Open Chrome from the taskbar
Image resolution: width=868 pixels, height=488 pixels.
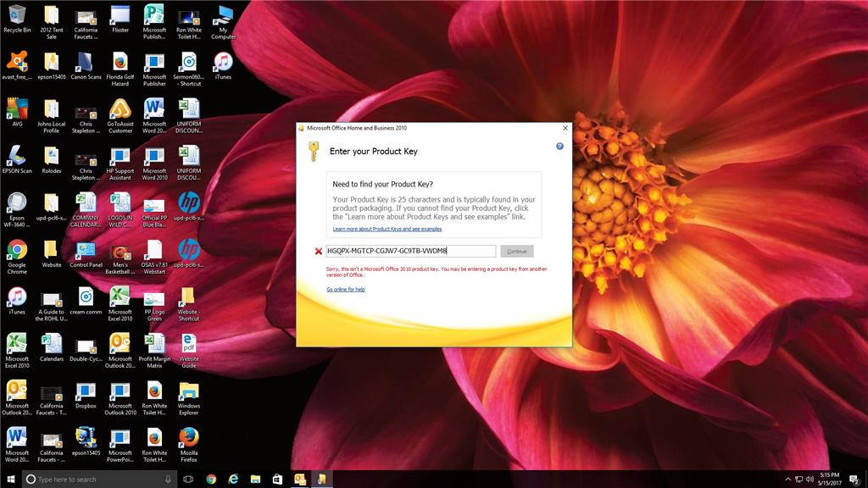click(x=211, y=480)
